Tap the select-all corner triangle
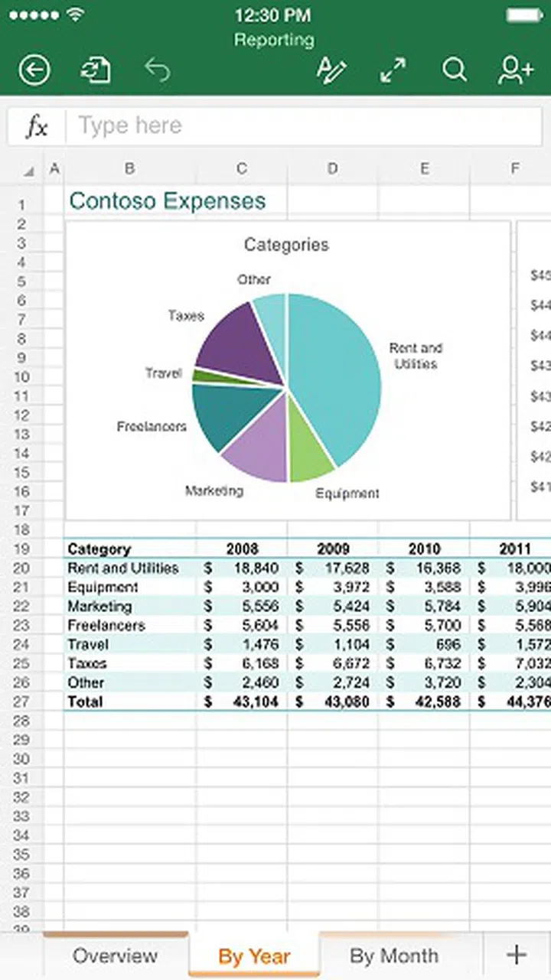This screenshot has height=980, width=551. [x=29, y=171]
